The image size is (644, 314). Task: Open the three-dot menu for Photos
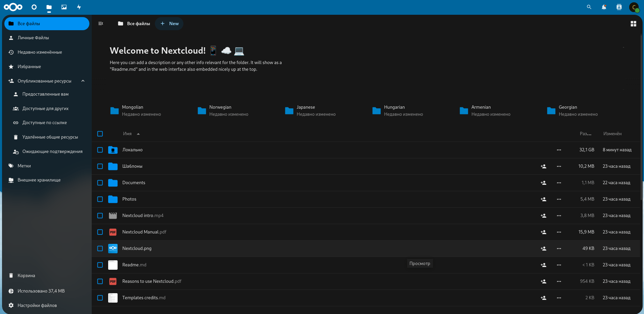pyautogui.click(x=559, y=199)
